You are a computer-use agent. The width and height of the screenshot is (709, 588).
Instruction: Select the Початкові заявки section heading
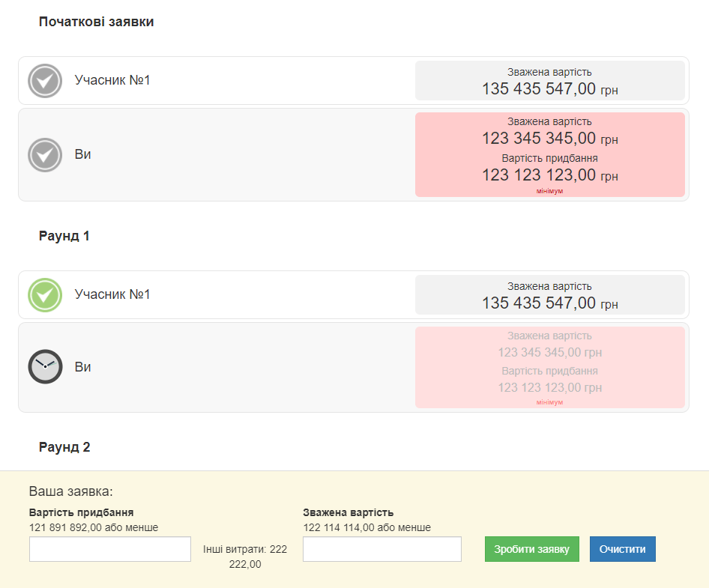96,22
